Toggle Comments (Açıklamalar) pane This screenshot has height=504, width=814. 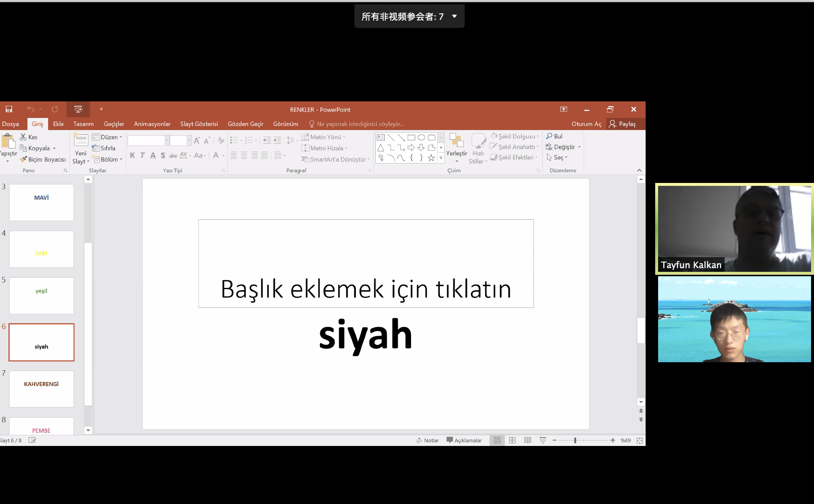464,440
